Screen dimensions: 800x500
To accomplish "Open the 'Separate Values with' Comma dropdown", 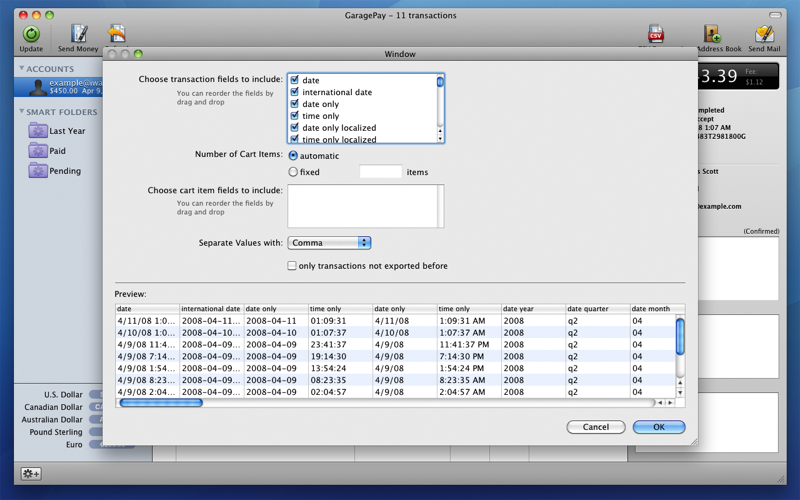I will click(x=329, y=243).
